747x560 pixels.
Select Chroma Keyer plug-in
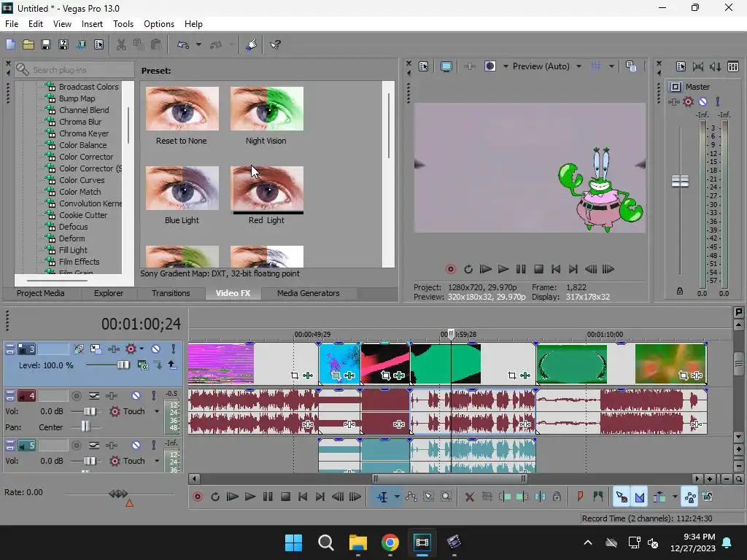click(x=83, y=133)
